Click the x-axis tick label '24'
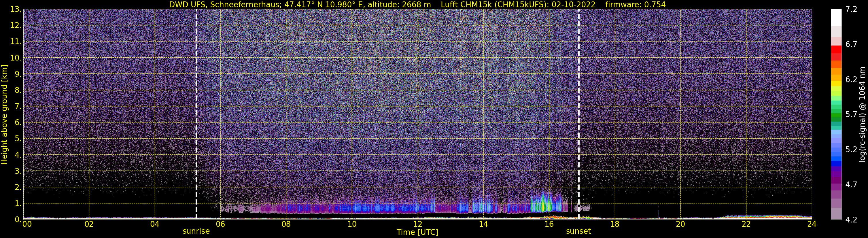The image size is (868, 238). pos(812,224)
